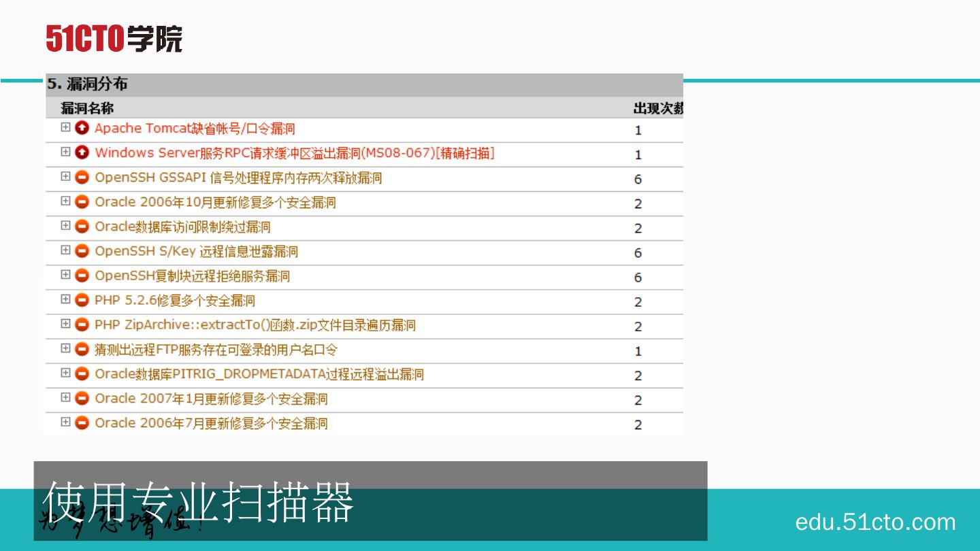Click occurrence count 2 for Oracle 2007年1月
This screenshot has width=980, height=551.
(x=638, y=400)
